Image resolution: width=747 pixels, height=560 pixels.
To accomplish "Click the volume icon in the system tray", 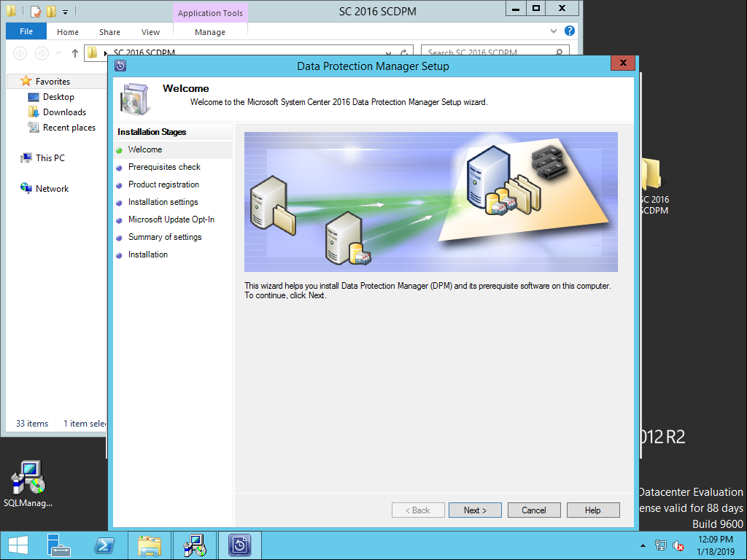I will (678, 545).
